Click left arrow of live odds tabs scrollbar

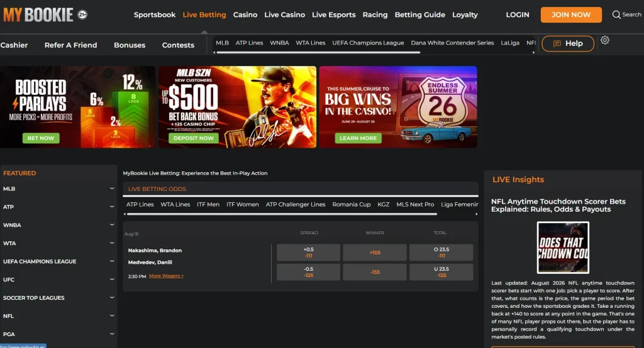pyautogui.click(x=125, y=214)
